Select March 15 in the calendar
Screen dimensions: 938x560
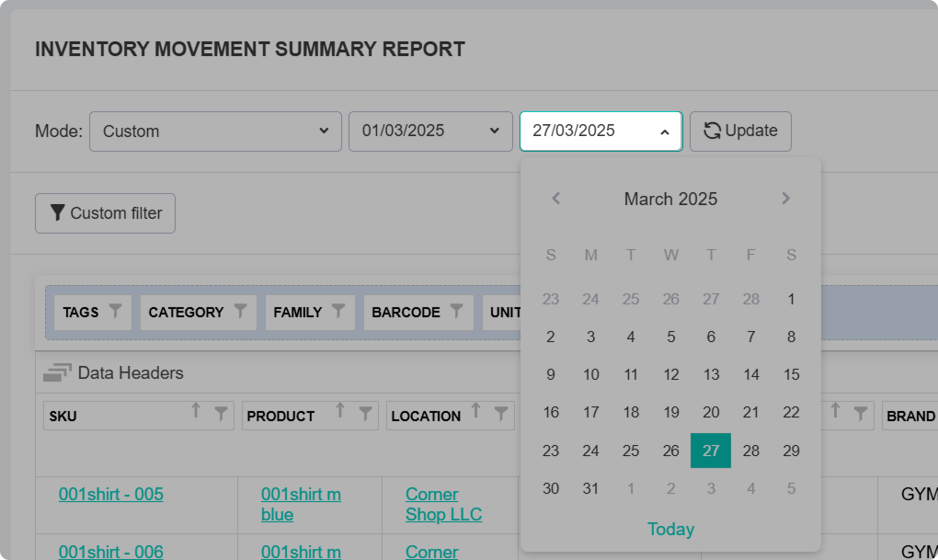pyautogui.click(x=791, y=374)
